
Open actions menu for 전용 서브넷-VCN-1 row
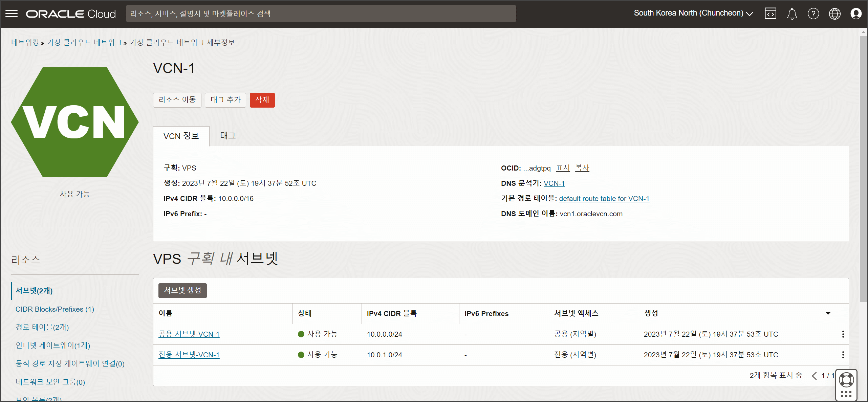point(843,355)
